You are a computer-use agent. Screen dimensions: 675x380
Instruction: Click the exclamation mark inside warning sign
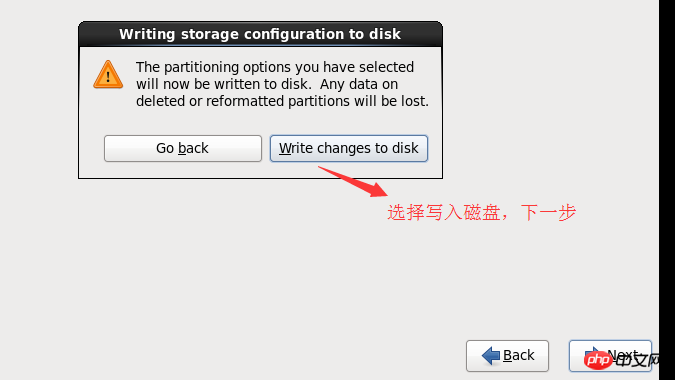tap(108, 77)
